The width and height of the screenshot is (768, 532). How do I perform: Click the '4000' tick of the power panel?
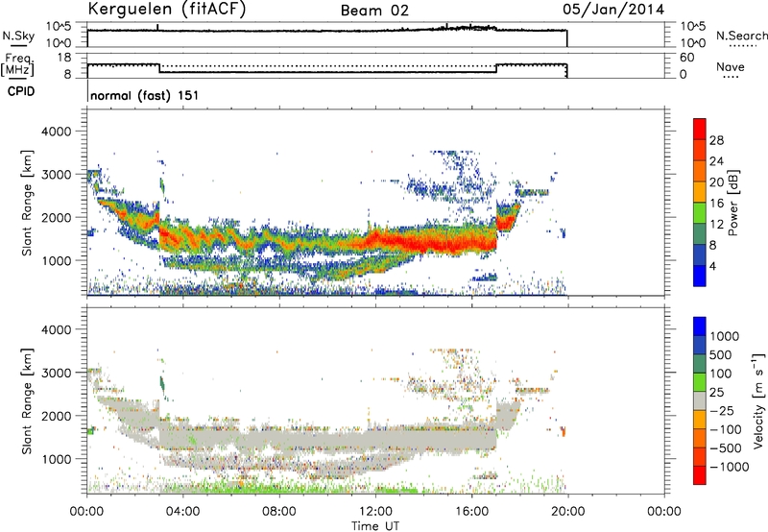point(56,132)
